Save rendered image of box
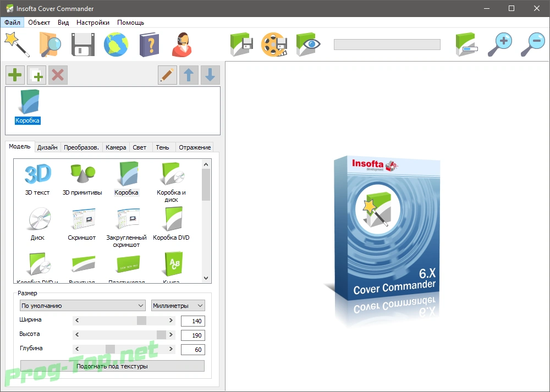 241,44
